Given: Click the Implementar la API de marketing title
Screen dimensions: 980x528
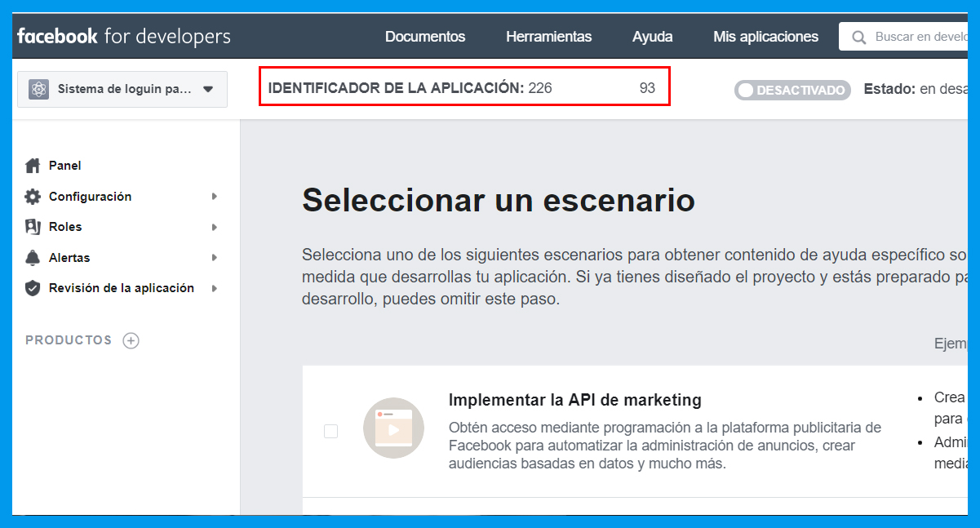Looking at the screenshot, I should point(575,400).
